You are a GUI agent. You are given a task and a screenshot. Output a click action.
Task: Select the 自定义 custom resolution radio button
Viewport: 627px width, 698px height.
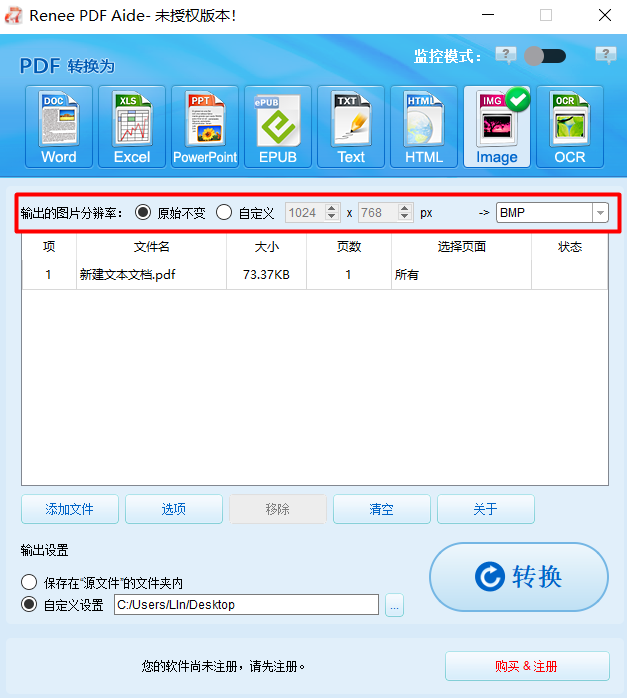pyautogui.click(x=224, y=212)
